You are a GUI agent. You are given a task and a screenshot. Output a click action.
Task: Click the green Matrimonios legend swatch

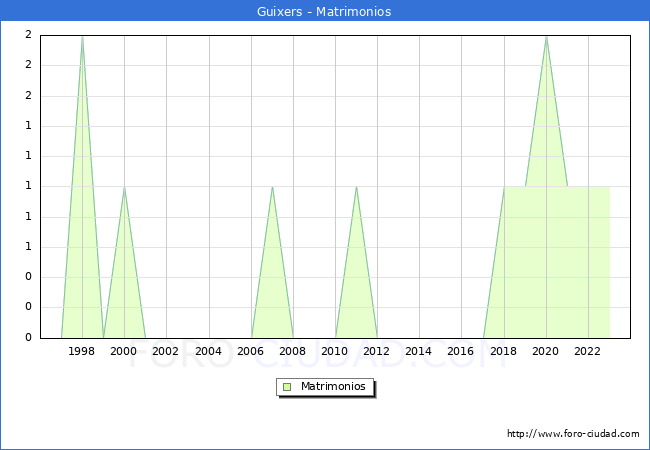[287, 387]
